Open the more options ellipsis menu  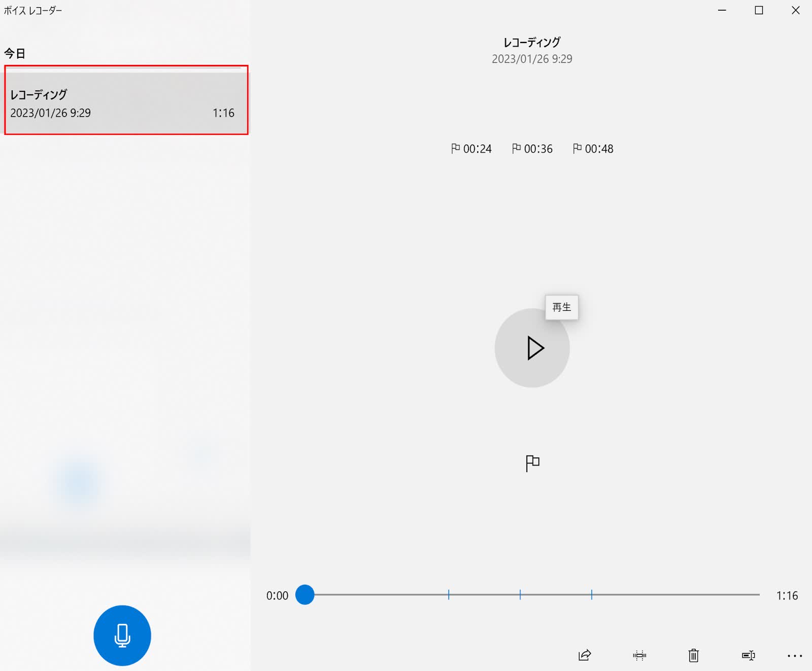795,656
